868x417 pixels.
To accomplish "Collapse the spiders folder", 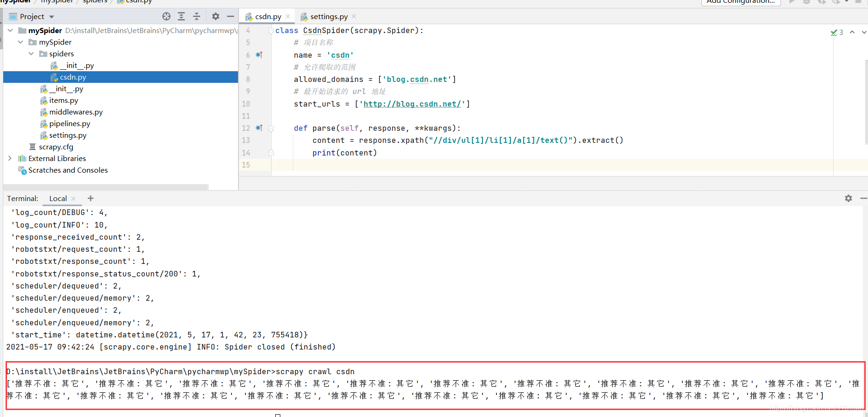I will click(31, 54).
